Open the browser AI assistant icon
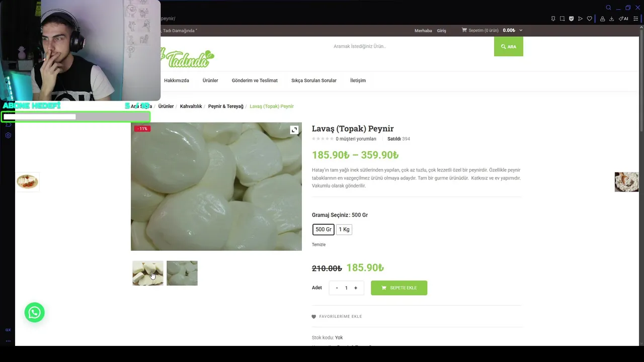This screenshot has height=362, width=644. tap(623, 19)
